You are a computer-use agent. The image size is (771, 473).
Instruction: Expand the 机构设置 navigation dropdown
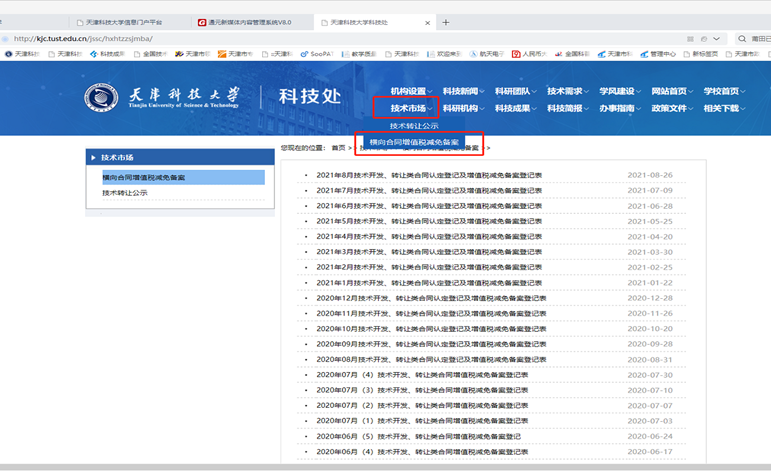pos(411,91)
